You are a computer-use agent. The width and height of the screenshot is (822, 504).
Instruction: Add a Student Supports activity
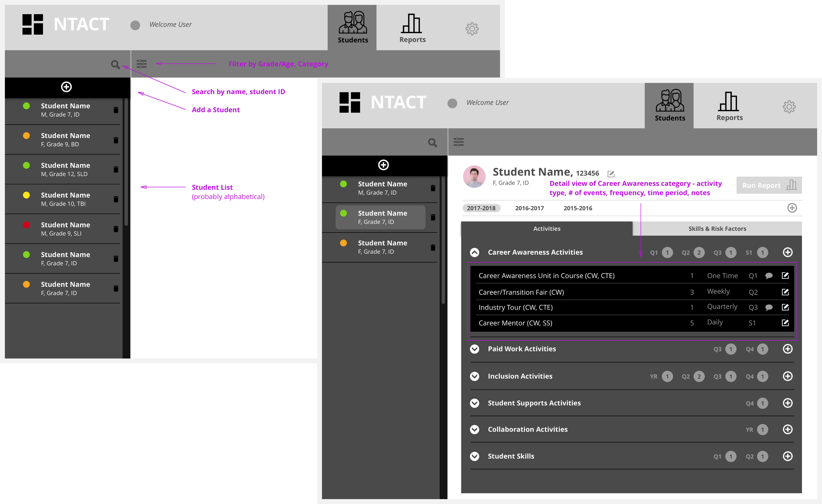pos(788,403)
